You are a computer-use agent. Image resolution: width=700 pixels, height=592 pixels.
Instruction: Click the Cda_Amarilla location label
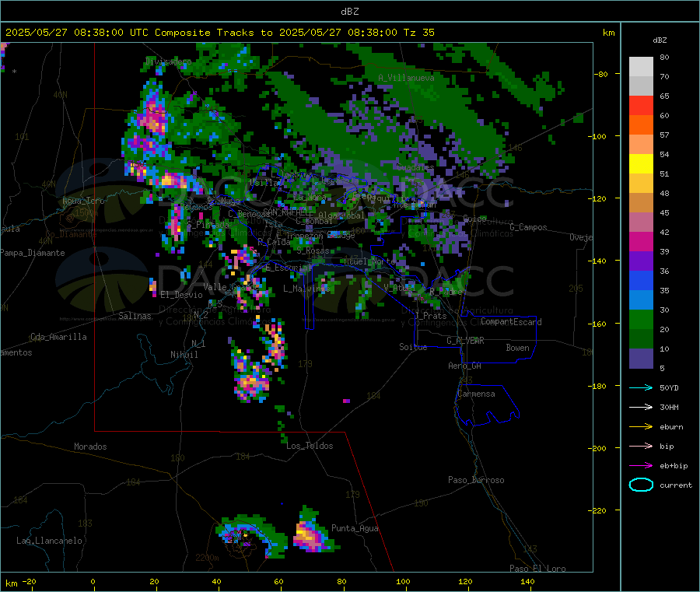pyautogui.click(x=58, y=337)
